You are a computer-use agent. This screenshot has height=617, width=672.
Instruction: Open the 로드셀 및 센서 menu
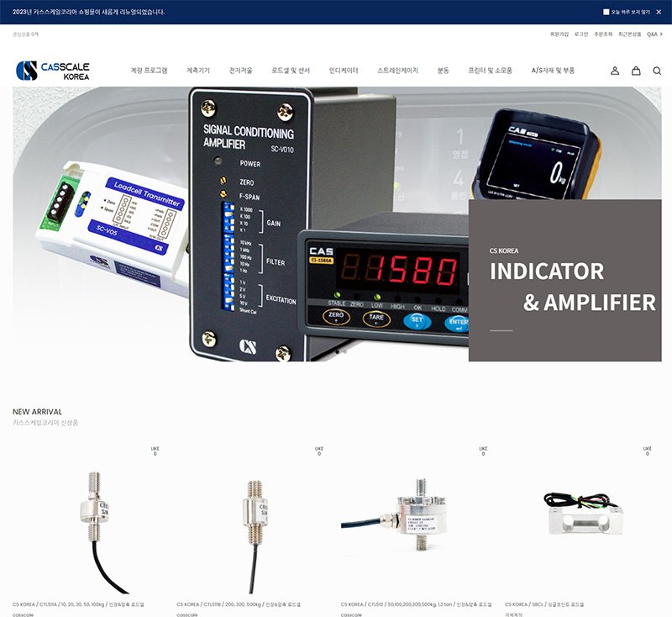click(x=290, y=71)
